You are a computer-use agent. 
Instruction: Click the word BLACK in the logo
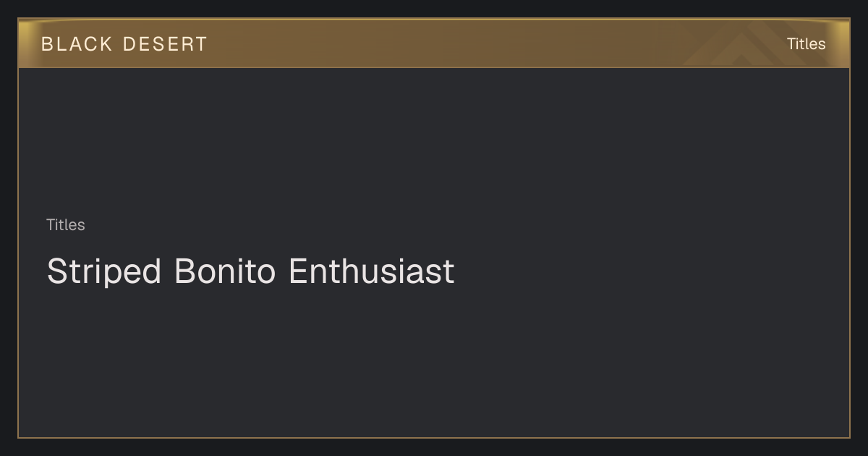click(x=77, y=44)
